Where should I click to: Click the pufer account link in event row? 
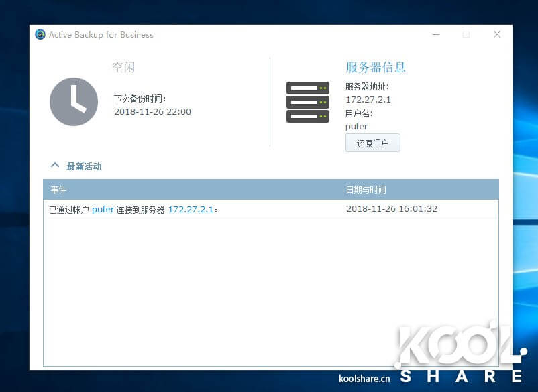103,209
